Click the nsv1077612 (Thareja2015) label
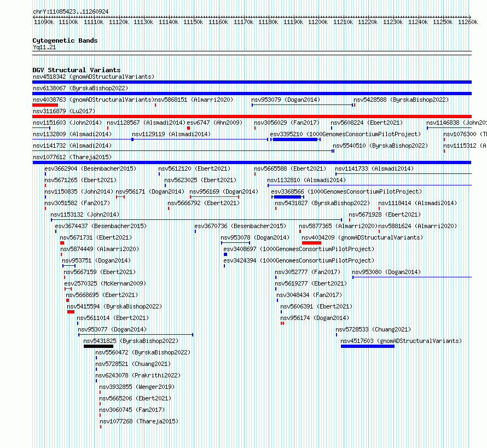487x448 pixels. [x=72, y=157]
